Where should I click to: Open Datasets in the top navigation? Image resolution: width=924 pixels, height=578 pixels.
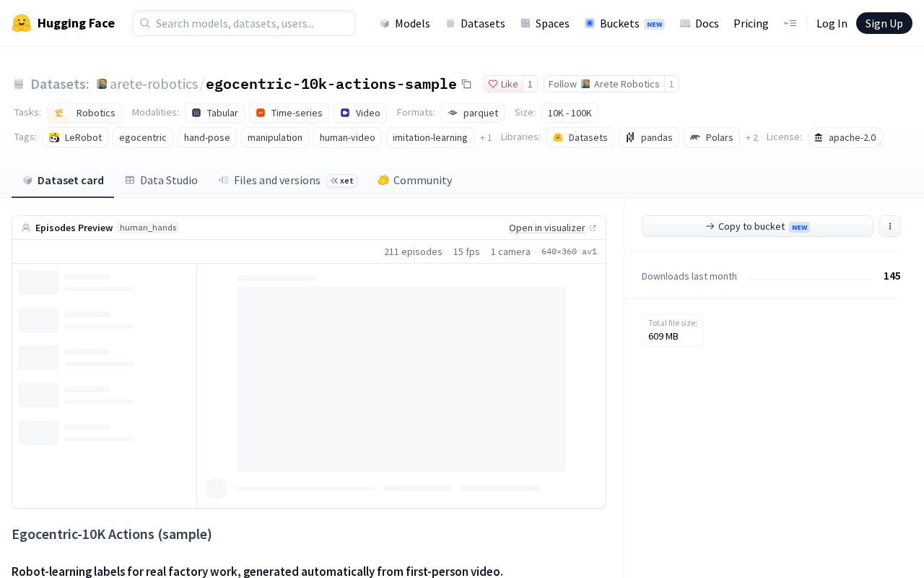click(x=475, y=23)
